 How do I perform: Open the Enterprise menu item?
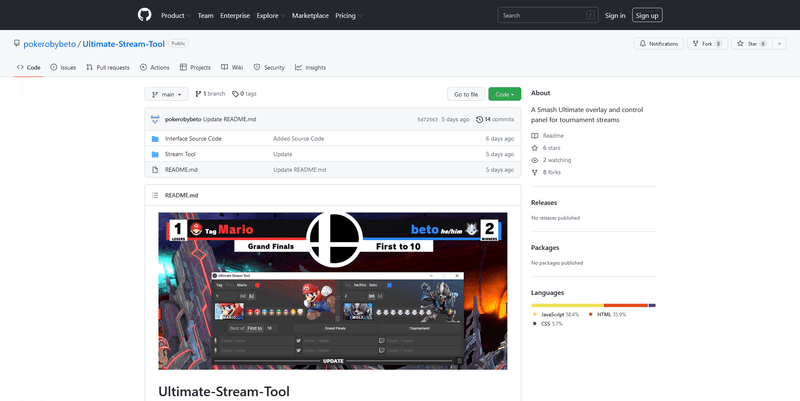pyautogui.click(x=235, y=15)
